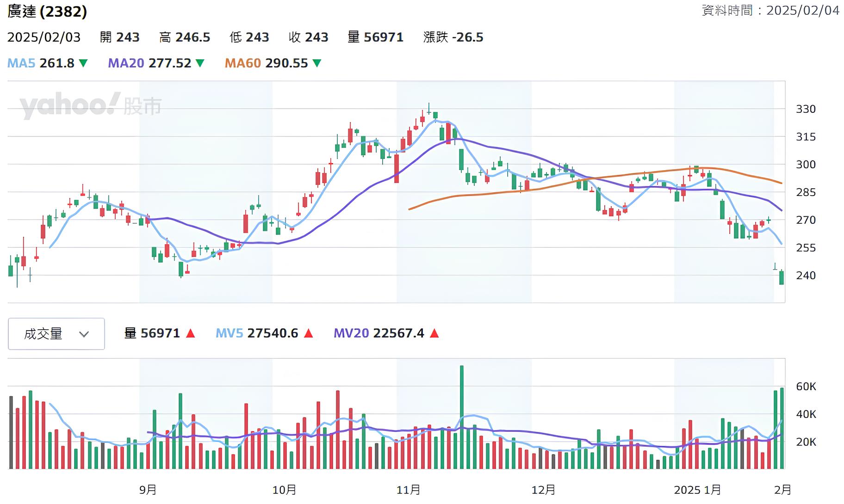The image size is (844, 504).
Task: Click the tallest green volume bar in November
Action: tap(462, 417)
